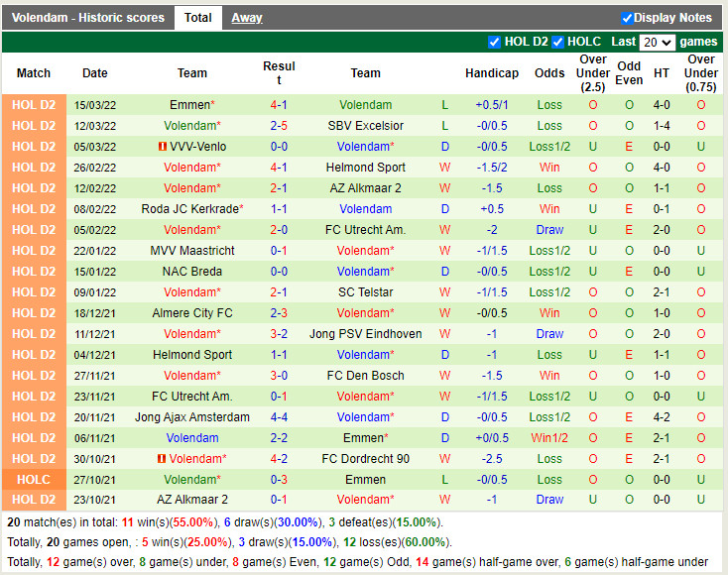Screen dimensions: 728x575
Task: Click team name FC Dordrecht 90
Action: pyautogui.click(x=365, y=459)
